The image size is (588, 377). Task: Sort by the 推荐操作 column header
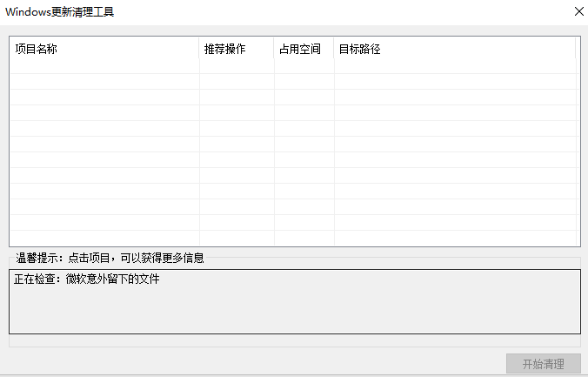point(237,49)
